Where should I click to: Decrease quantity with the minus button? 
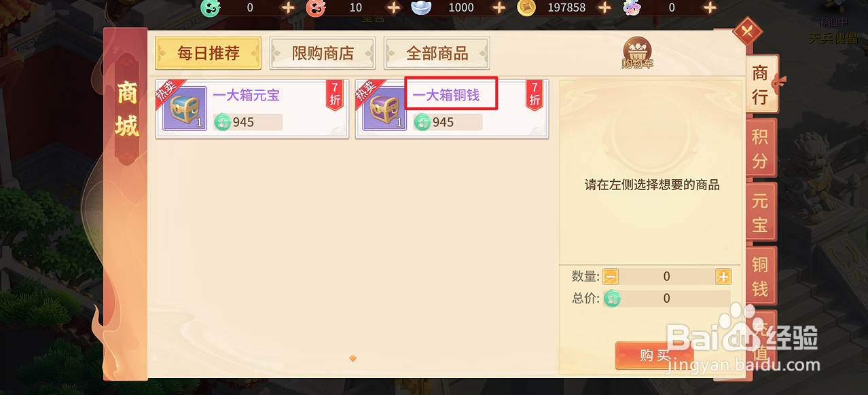pos(611,276)
